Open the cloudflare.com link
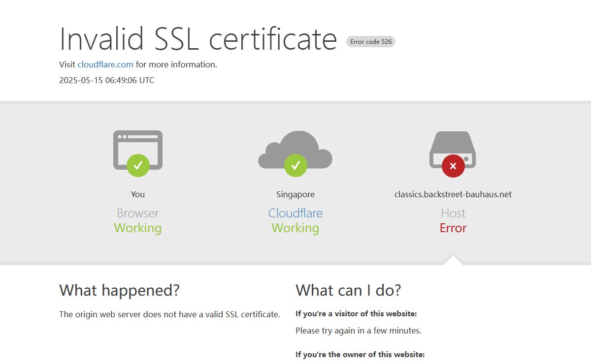 105,64
